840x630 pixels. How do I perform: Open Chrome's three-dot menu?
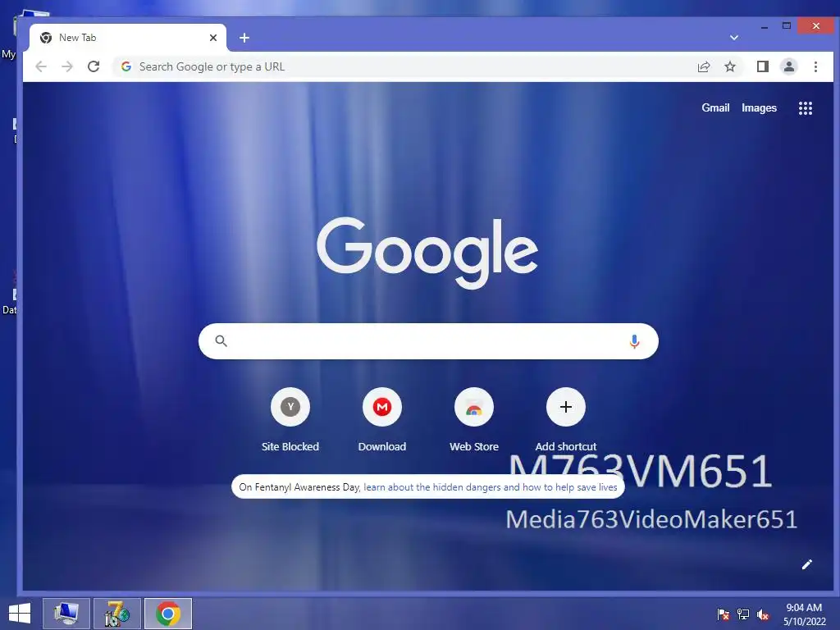click(815, 66)
